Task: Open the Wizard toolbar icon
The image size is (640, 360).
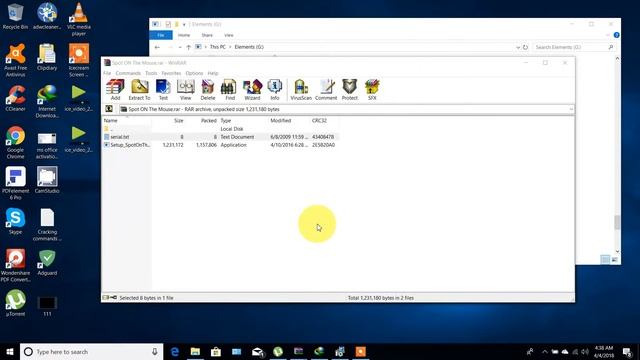Action: [x=252, y=90]
